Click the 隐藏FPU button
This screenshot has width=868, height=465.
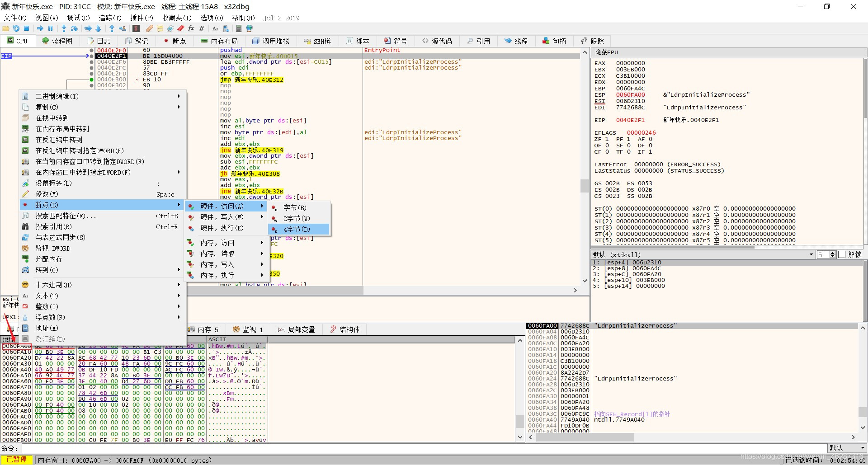pyautogui.click(x=606, y=52)
